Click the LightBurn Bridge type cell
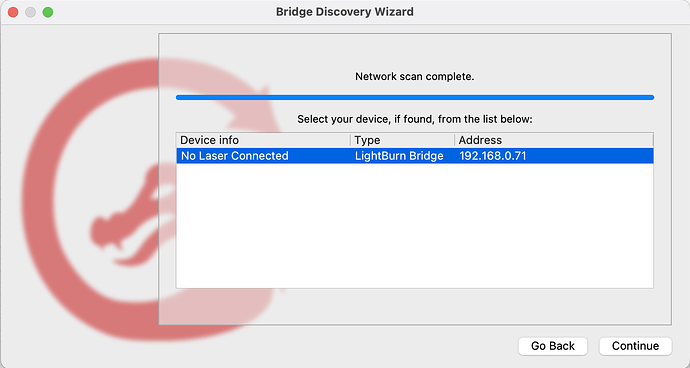This screenshot has width=690, height=368. [x=399, y=156]
